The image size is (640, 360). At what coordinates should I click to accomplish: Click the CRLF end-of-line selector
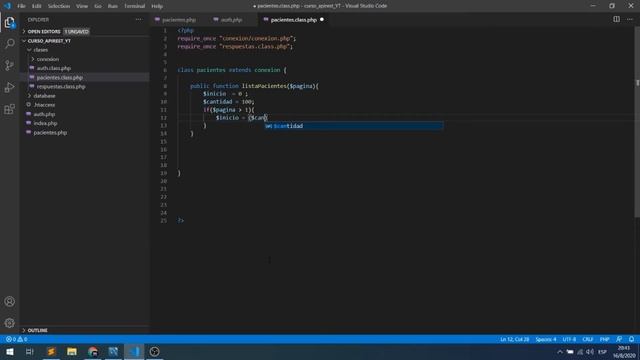click(587, 339)
